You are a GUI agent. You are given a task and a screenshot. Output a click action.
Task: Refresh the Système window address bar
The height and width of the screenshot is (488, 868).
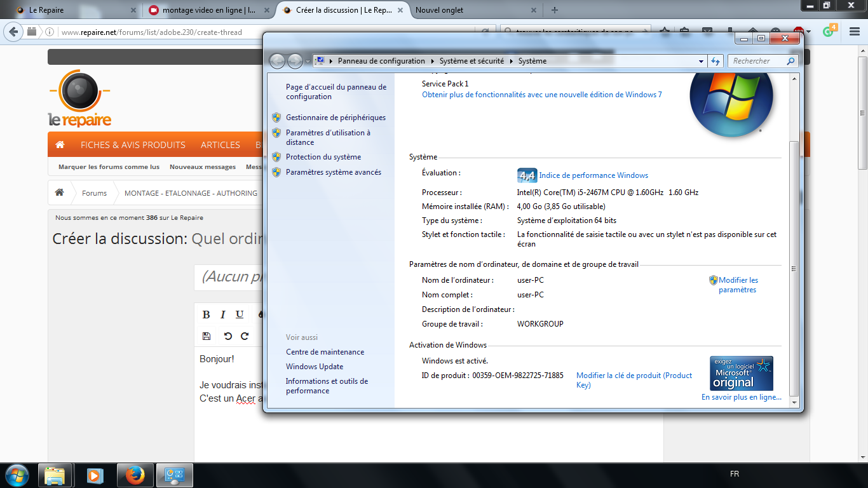[x=716, y=61]
